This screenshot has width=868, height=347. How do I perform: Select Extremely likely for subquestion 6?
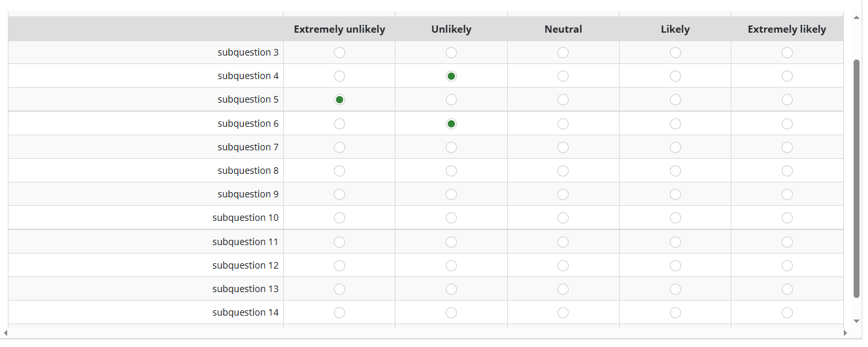click(787, 124)
